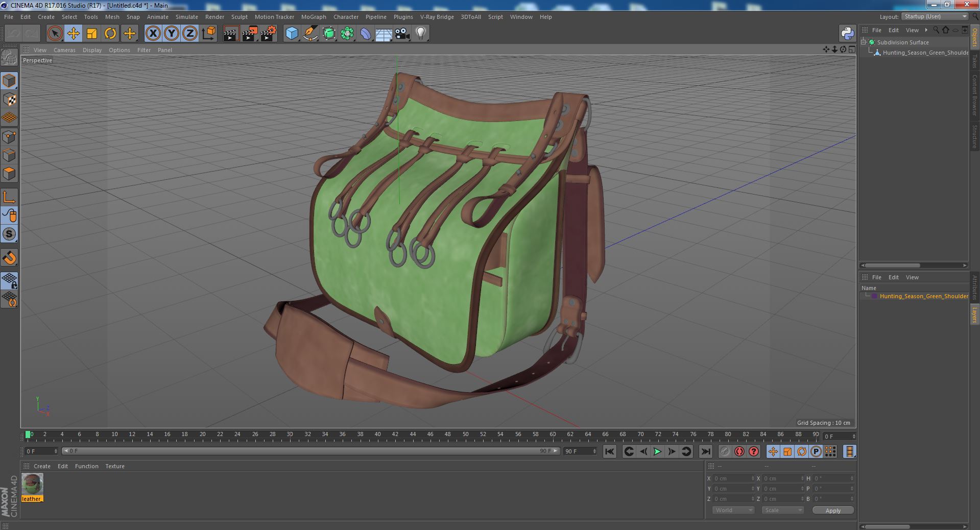Toggle autokeying
The height and width of the screenshot is (530, 980).
739,451
